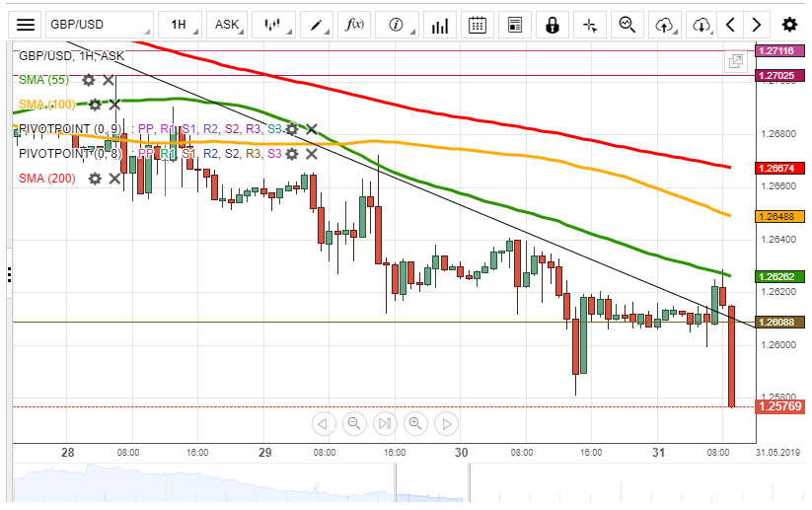Click the date 31 on time axis

point(658,453)
